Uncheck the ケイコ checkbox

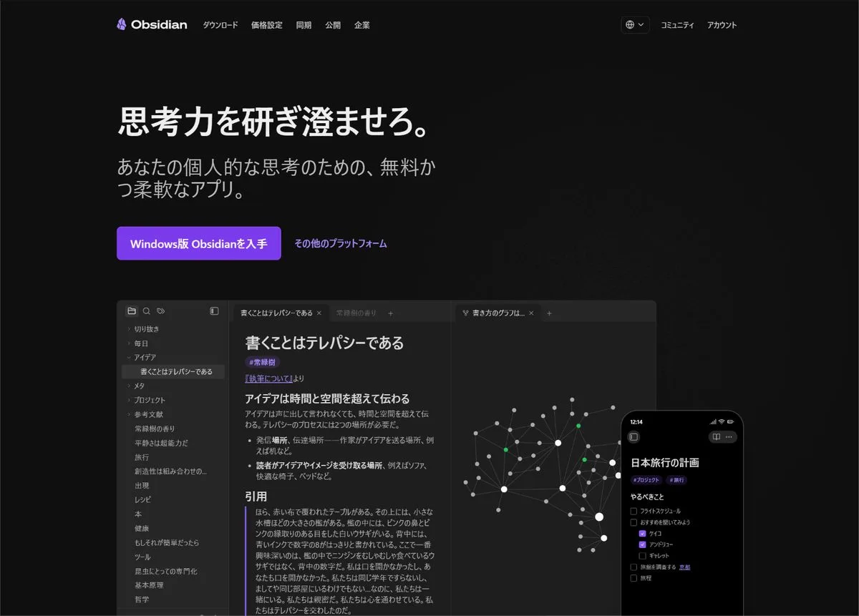point(643,534)
